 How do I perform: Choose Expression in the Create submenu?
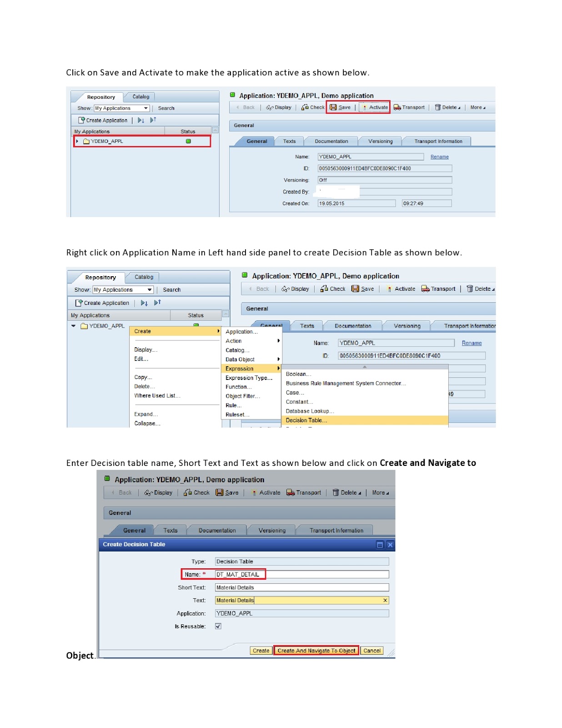251,368
